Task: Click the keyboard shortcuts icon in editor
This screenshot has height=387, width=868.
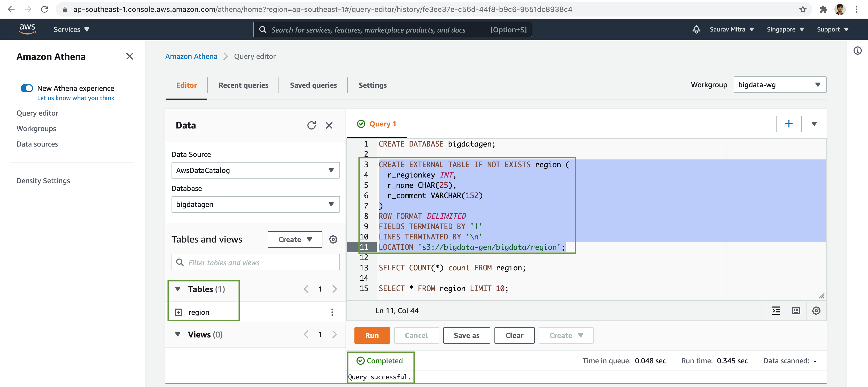Action: pyautogui.click(x=796, y=311)
